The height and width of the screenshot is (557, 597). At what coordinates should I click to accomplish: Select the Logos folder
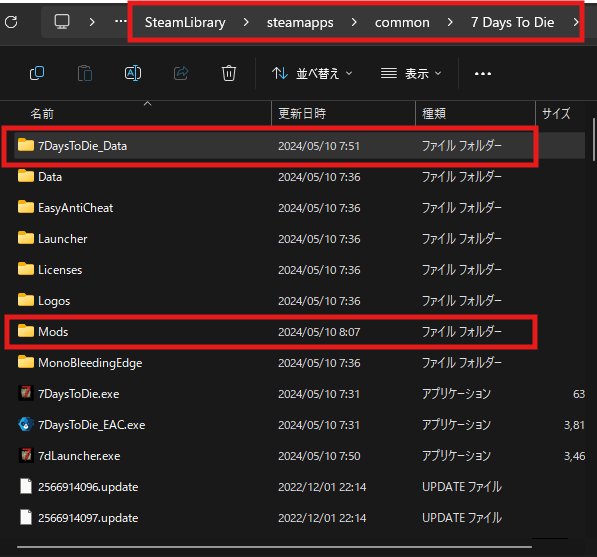(x=299, y=301)
